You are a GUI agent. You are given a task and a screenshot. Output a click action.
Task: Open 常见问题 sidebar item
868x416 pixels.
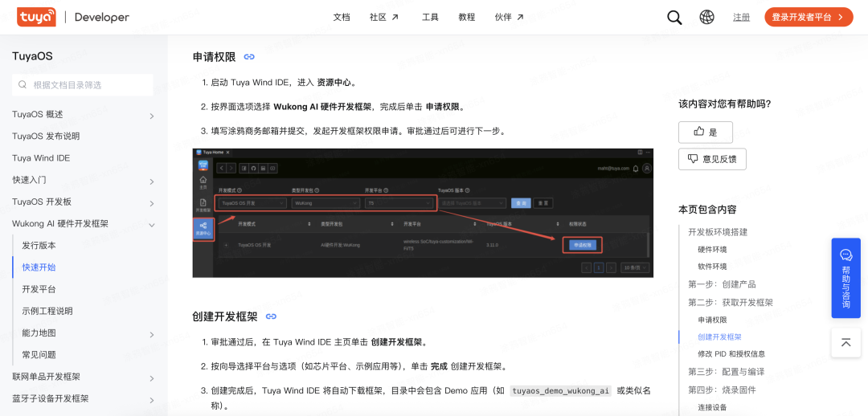(39, 355)
